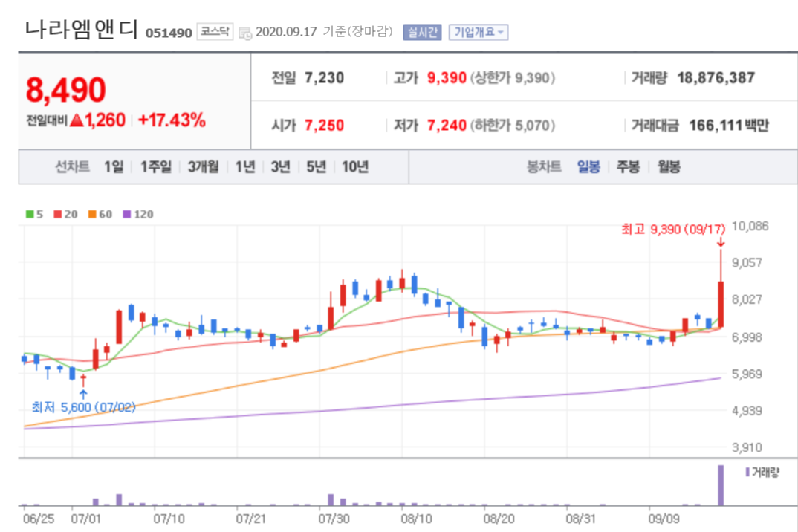Switch to the 일봉 candlestick chart
Viewport: 798px width, 532px height.
588,166
